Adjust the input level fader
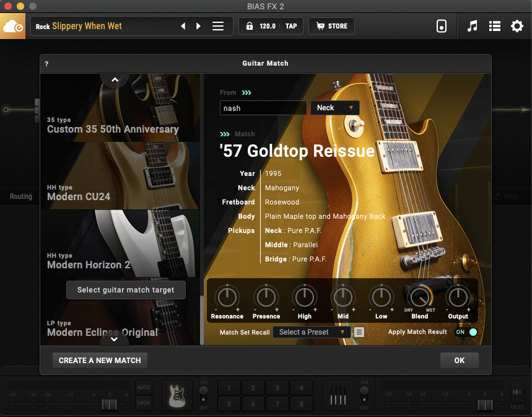Image resolution: width=532 pixels, height=417 pixels. point(109,405)
